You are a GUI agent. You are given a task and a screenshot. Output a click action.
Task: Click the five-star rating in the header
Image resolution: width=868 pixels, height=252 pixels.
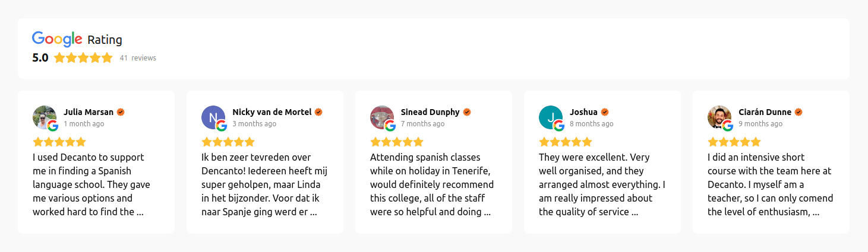tap(83, 58)
